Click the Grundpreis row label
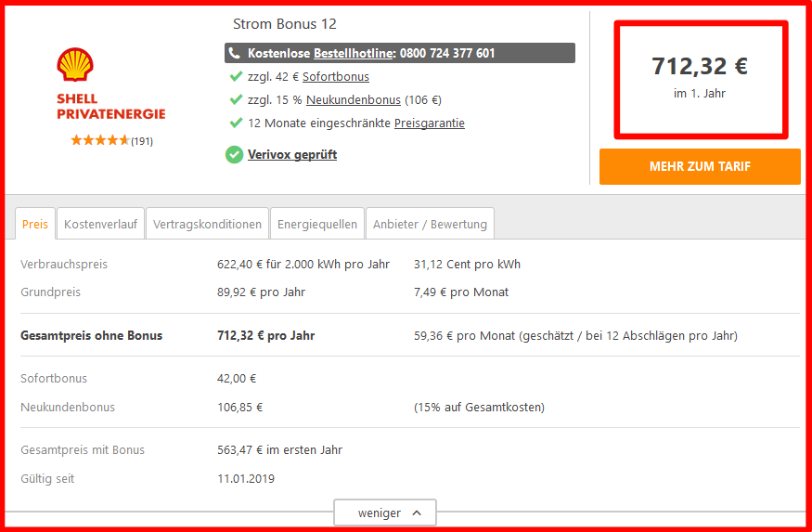 click(x=50, y=292)
